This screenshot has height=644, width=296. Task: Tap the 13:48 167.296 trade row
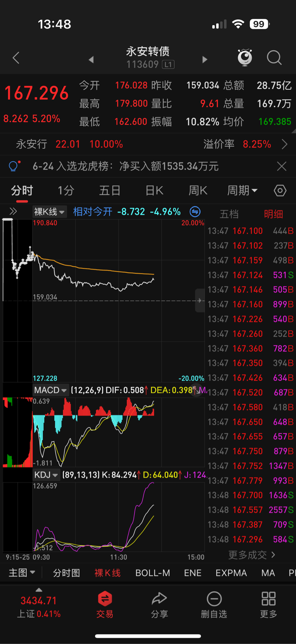(x=251, y=539)
